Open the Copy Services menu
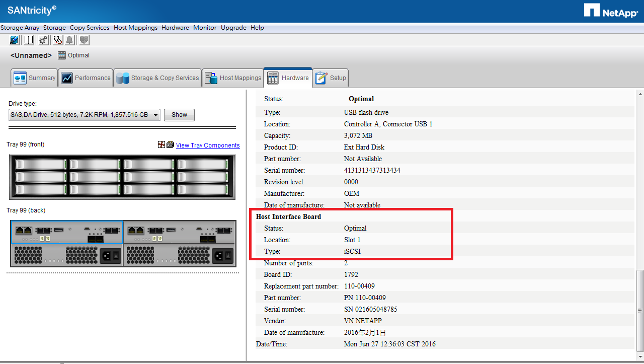The width and height of the screenshot is (644, 364). 90,28
